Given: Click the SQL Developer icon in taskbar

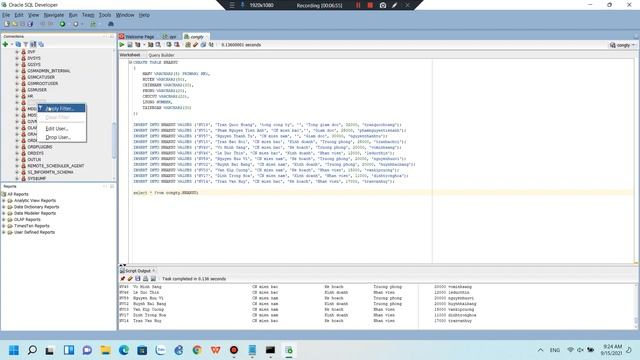Looking at the screenshot, I should 289,350.
